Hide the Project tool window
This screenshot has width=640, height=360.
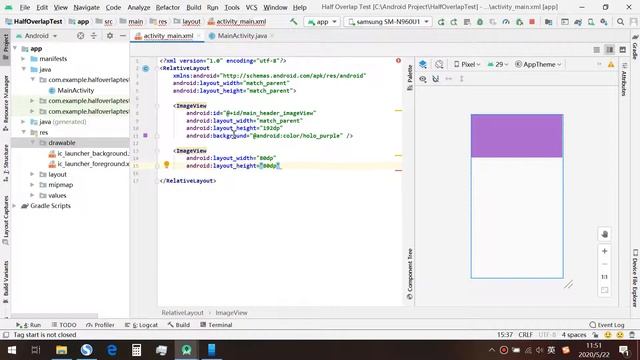tap(123, 36)
